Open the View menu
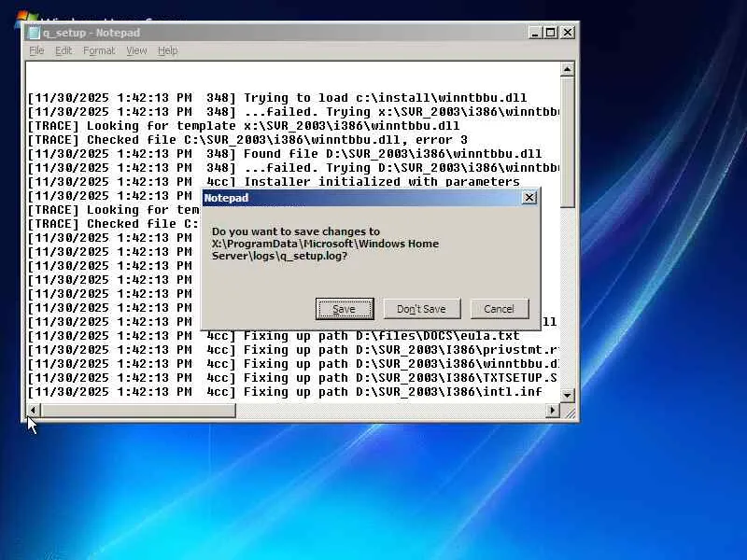The height and width of the screenshot is (560, 747). pyautogui.click(x=136, y=50)
